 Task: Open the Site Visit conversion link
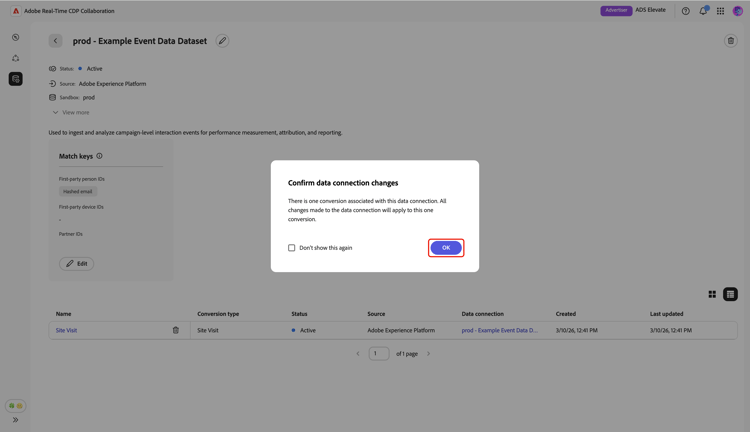click(x=66, y=330)
